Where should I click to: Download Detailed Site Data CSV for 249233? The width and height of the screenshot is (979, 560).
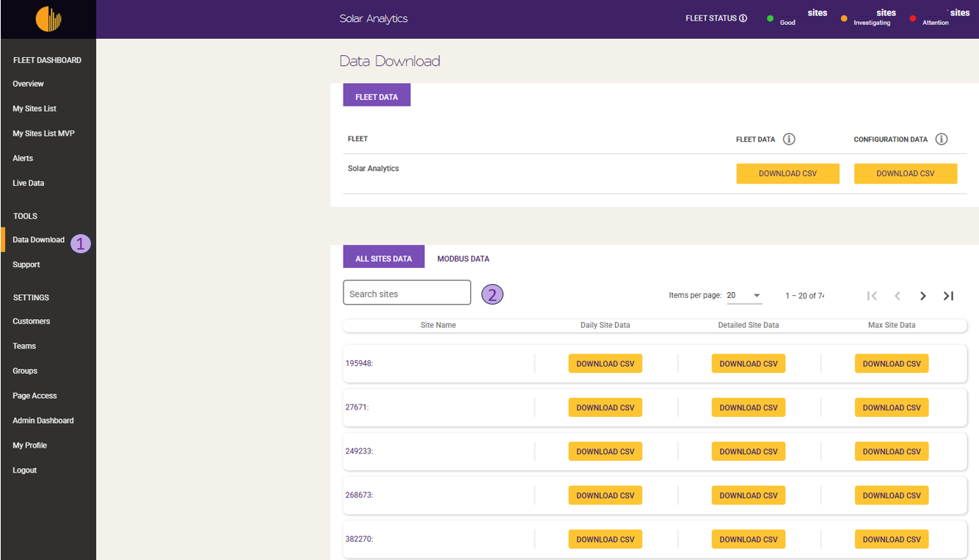click(x=749, y=452)
